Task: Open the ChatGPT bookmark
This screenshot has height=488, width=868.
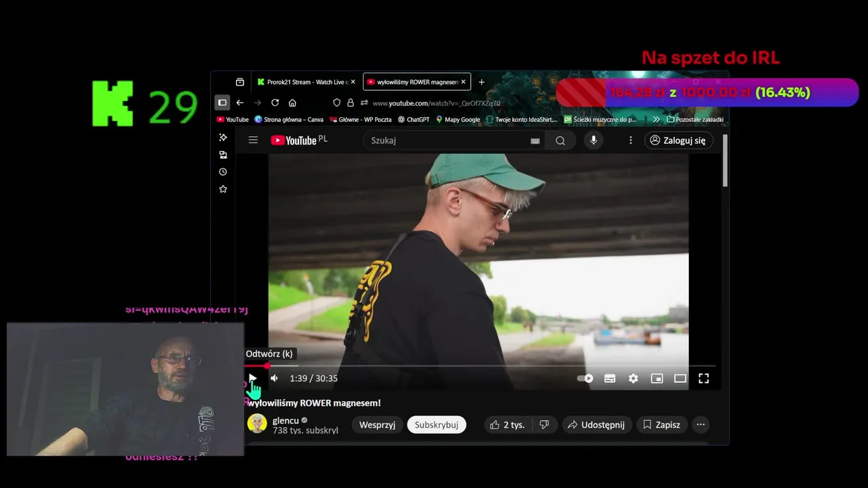Action: click(414, 119)
